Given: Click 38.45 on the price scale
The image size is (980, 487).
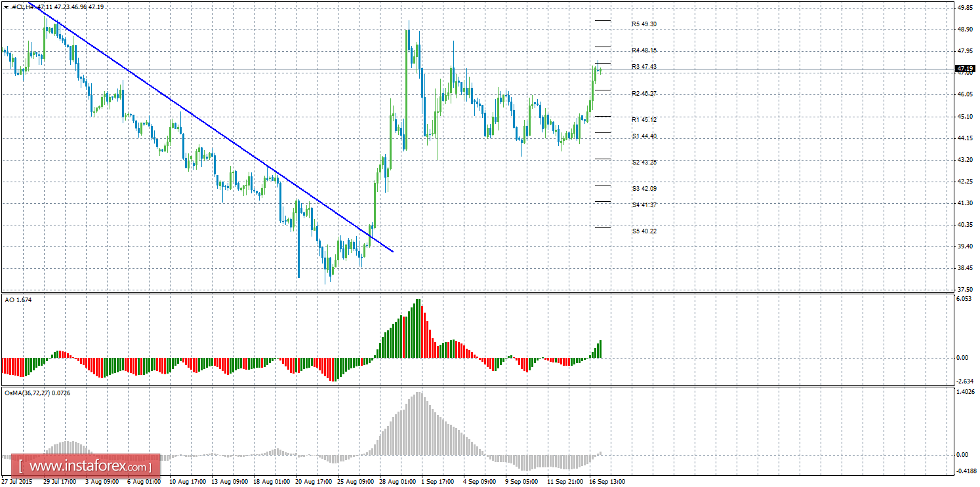Looking at the screenshot, I should click(965, 268).
